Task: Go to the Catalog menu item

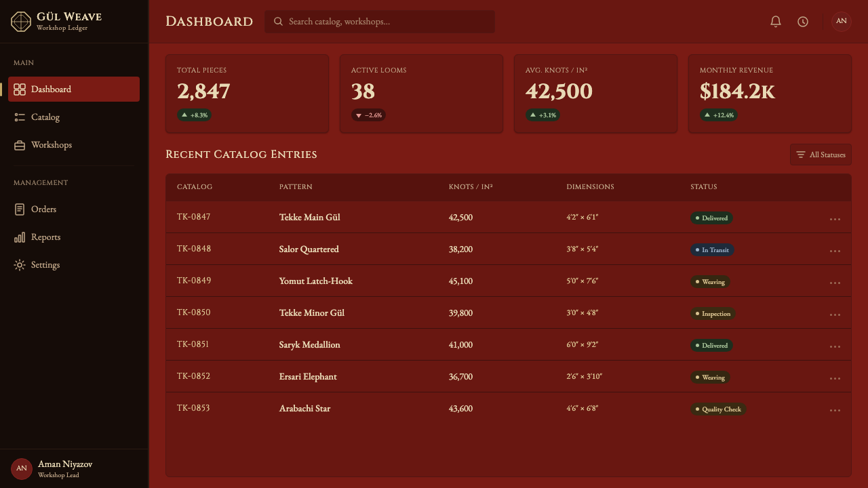Action: [74, 117]
